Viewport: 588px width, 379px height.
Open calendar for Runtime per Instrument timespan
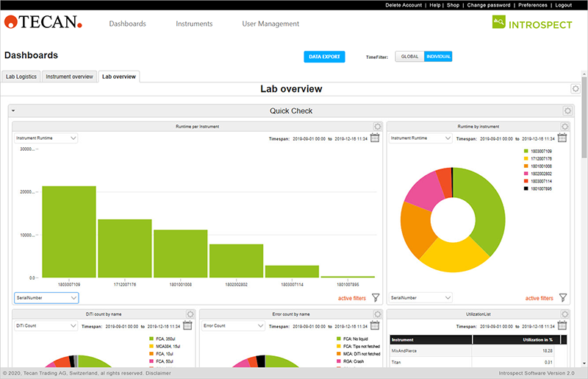(374, 138)
